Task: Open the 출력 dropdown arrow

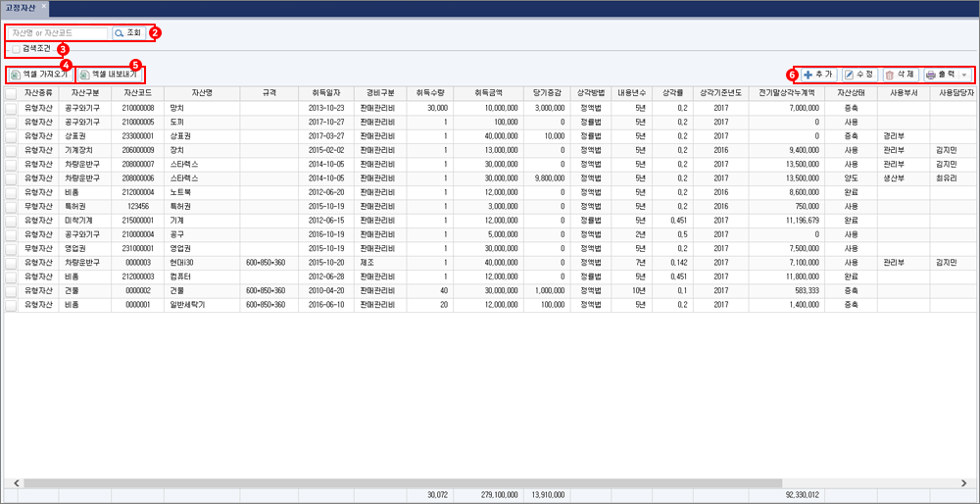Action: point(964,75)
